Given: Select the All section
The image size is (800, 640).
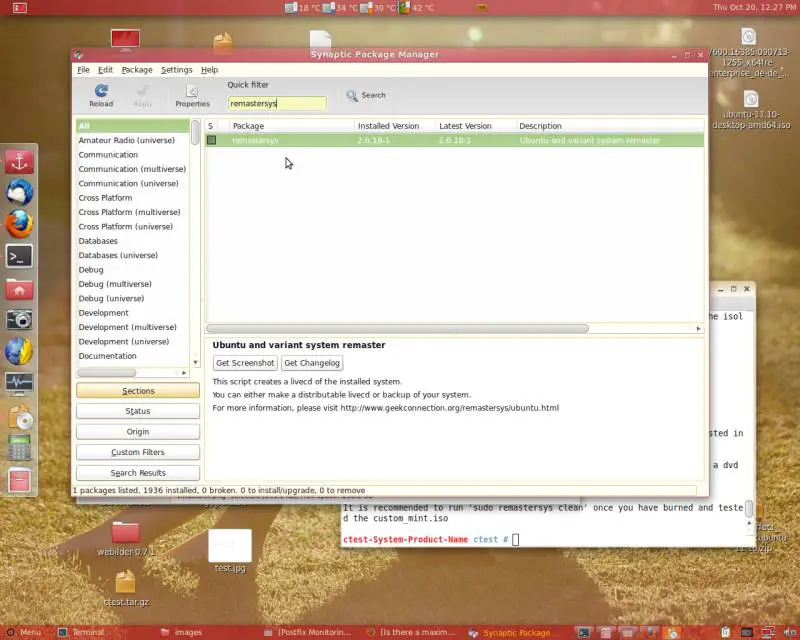Looking at the screenshot, I should coord(133,126).
